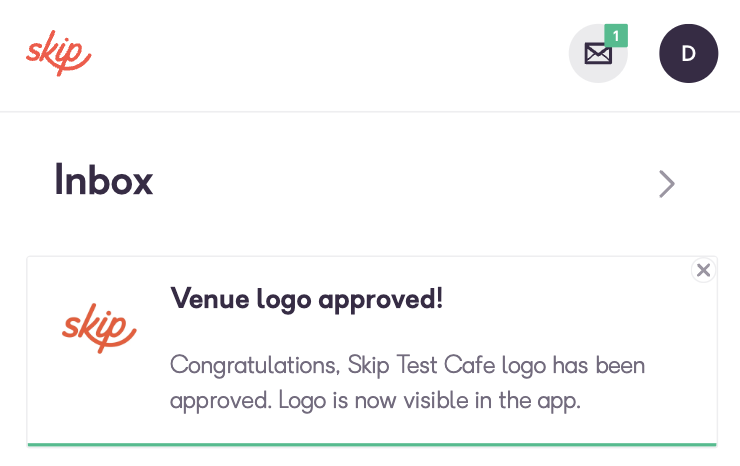Open the Inbox heading

click(x=103, y=180)
